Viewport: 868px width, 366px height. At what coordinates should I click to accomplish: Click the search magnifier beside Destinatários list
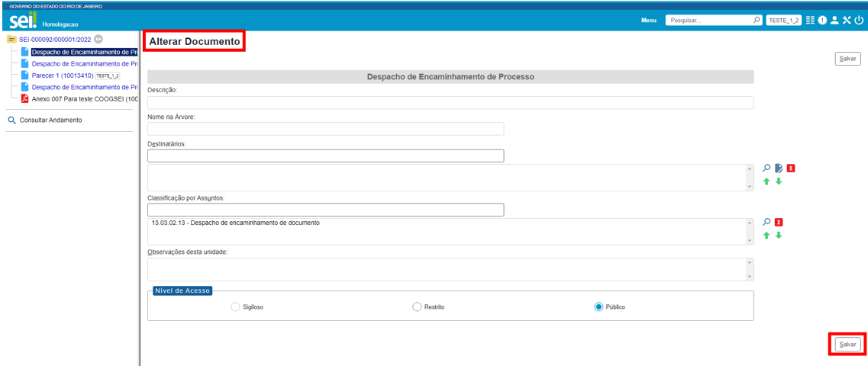766,169
